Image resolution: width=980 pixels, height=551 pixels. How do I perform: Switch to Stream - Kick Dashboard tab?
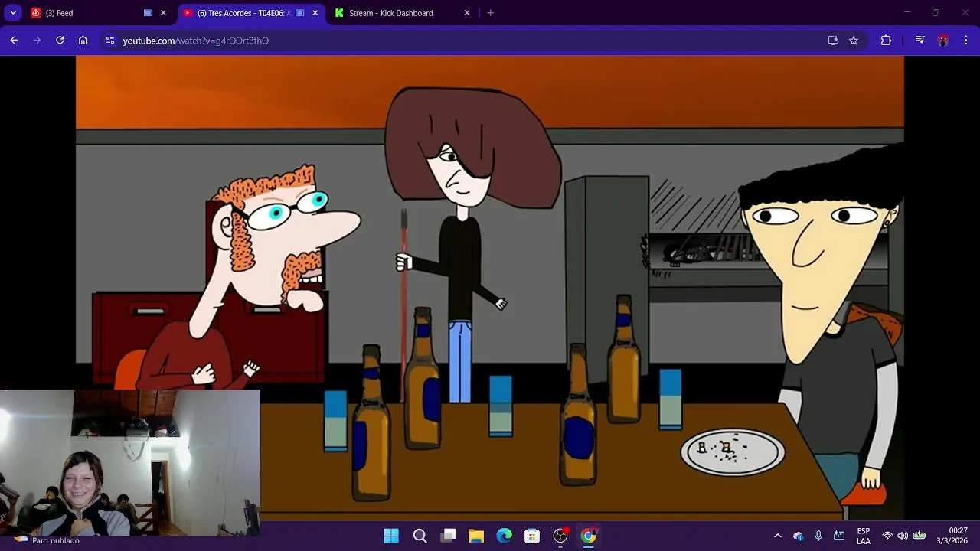(403, 13)
